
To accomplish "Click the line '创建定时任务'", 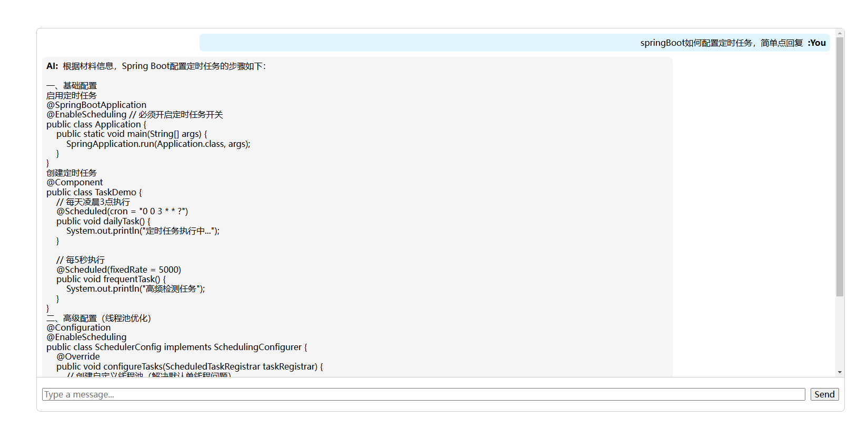I will (72, 173).
